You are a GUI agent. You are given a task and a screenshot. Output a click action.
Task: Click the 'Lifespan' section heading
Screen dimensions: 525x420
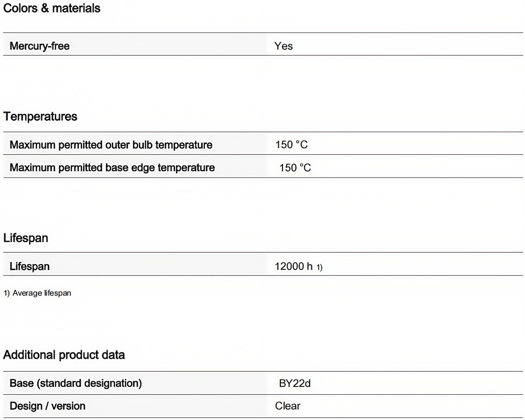coord(26,238)
